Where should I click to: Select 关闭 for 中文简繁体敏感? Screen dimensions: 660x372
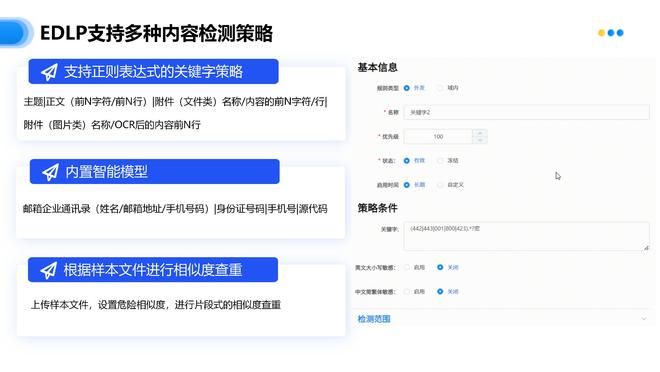440,291
